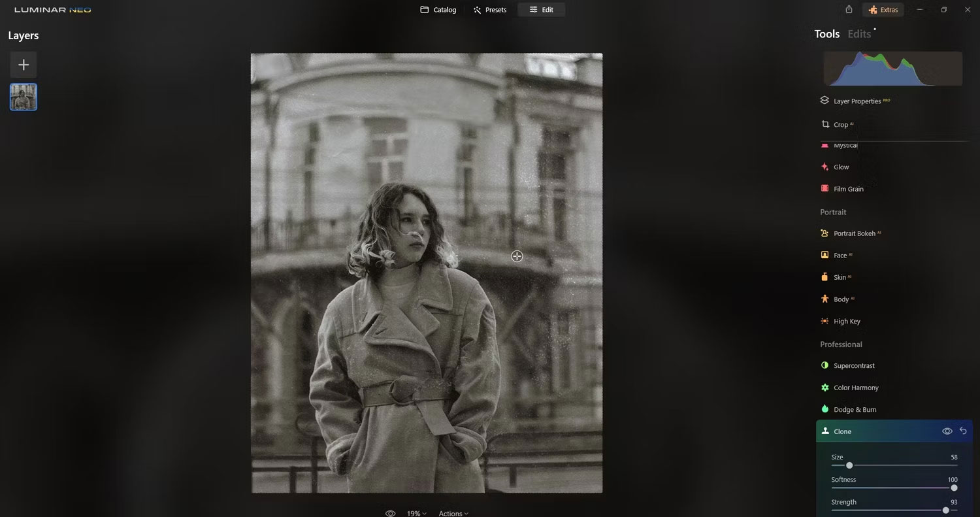The image size is (980, 517).
Task: Reset the Clone tool with undo arrow
Action: coord(963,431)
